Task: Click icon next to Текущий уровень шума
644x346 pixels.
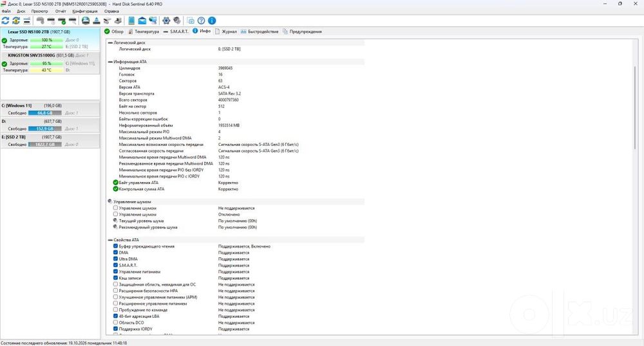Action: [115, 221]
